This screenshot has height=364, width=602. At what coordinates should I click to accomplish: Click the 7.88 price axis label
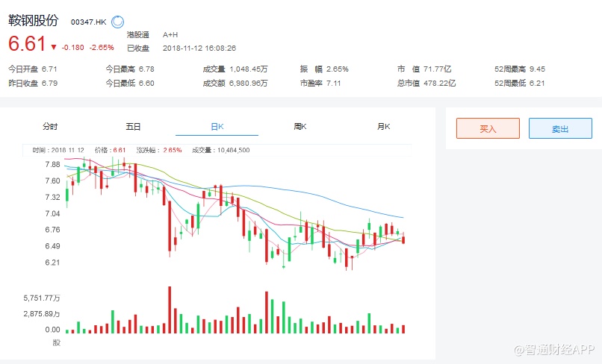(x=52, y=164)
